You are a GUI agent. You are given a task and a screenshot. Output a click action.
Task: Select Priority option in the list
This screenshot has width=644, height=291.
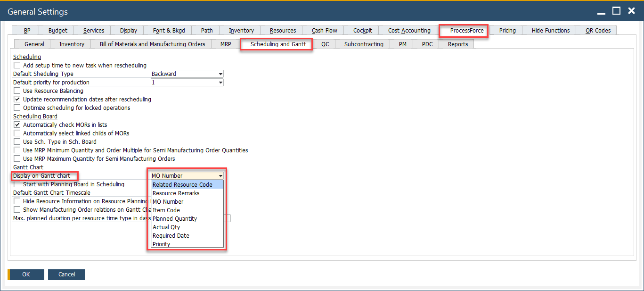click(x=162, y=244)
